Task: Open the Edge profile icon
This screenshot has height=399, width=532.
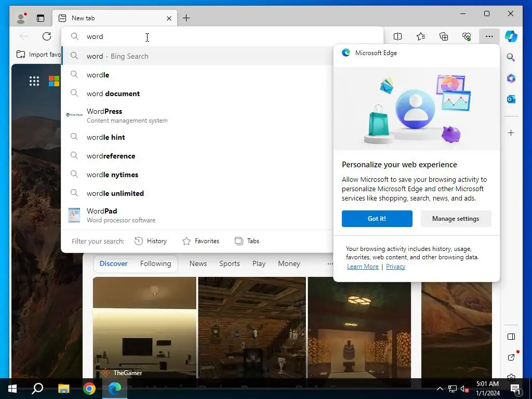Action: 21,18
